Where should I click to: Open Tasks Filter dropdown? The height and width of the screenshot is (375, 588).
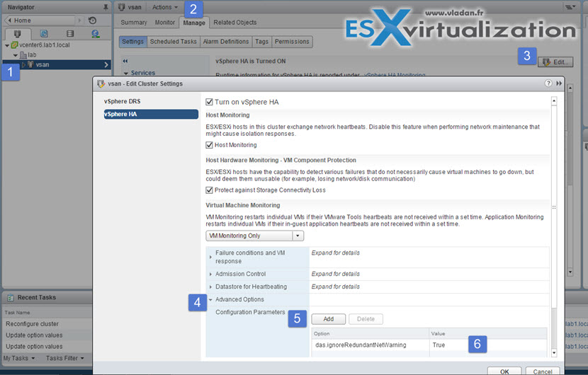[65, 358]
